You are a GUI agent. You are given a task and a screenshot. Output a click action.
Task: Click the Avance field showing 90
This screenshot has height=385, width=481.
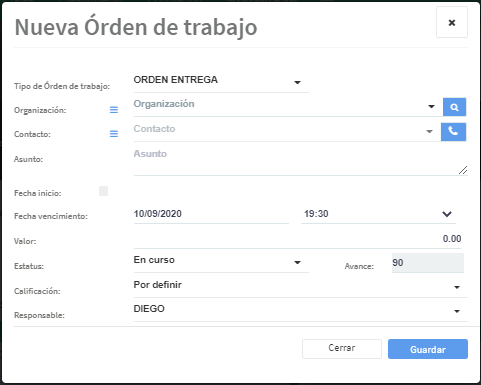click(x=428, y=263)
